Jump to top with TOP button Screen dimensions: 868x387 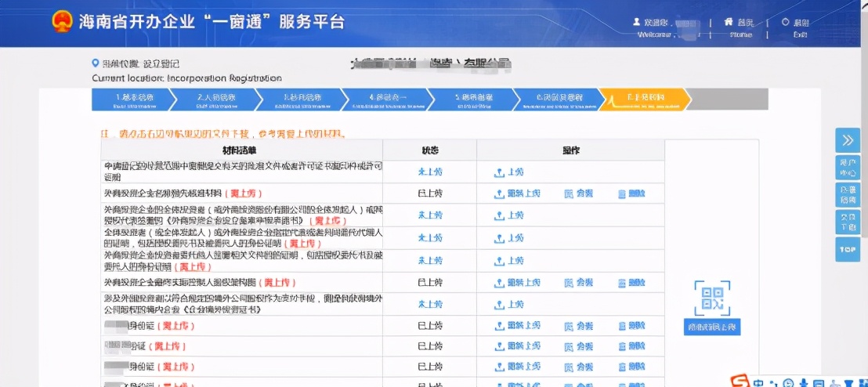tap(848, 249)
